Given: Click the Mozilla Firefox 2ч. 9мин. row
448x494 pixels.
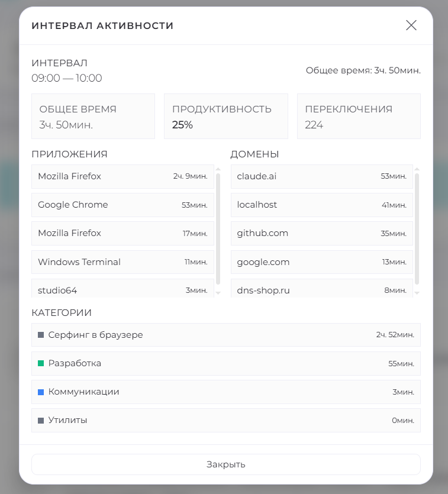Looking at the screenshot, I should coord(123,176).
